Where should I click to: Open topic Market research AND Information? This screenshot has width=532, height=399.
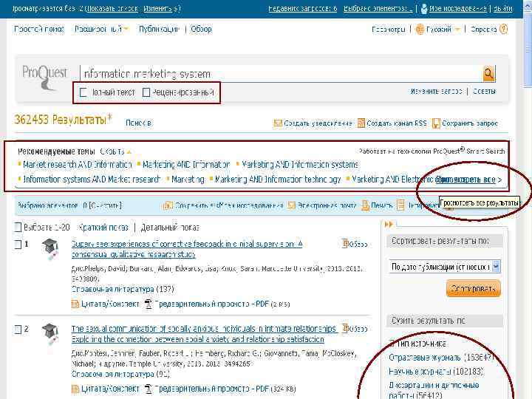click(x=78, y=165)
